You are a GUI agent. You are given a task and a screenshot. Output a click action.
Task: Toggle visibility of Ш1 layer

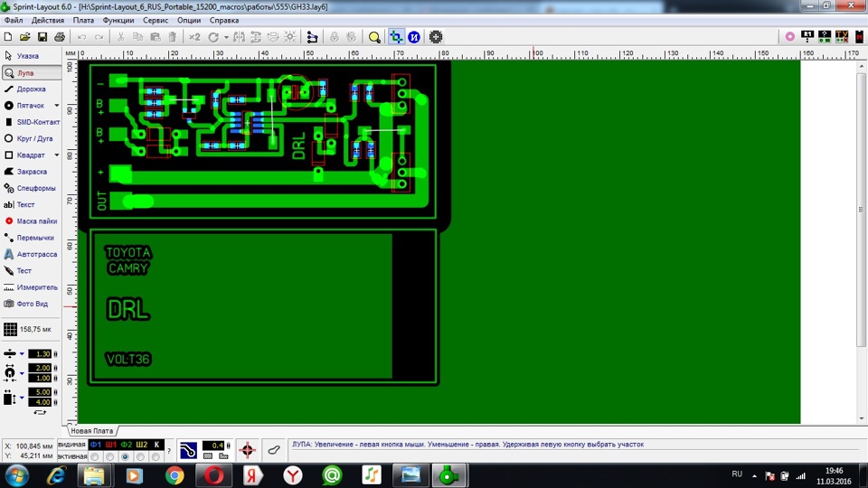110,445
